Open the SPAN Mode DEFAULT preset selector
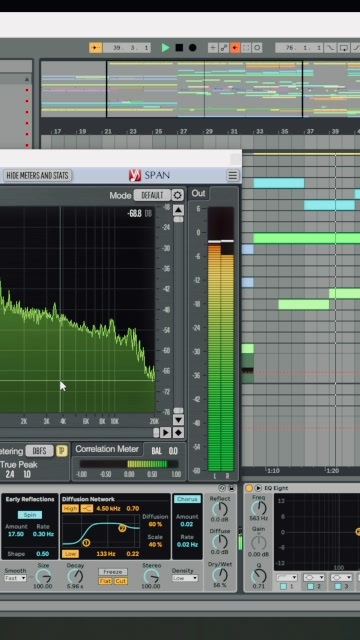360x640 pixels. [x=152, y=195]
